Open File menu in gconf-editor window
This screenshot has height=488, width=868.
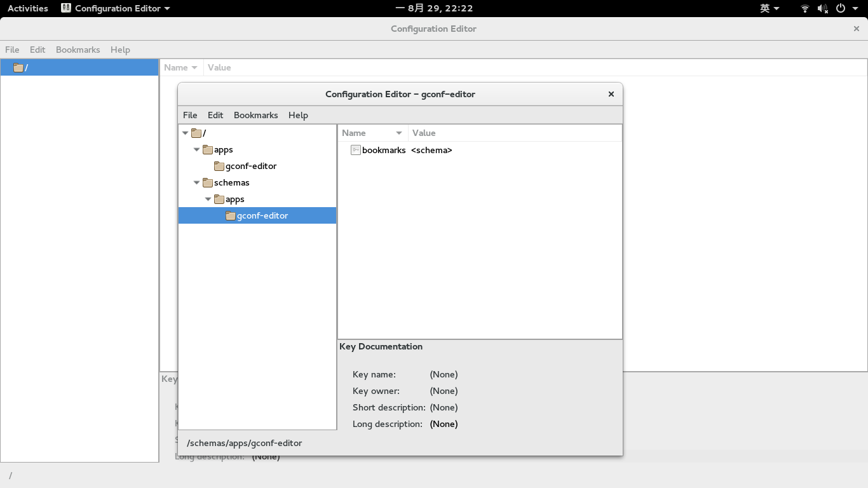(x=190, y=115)
